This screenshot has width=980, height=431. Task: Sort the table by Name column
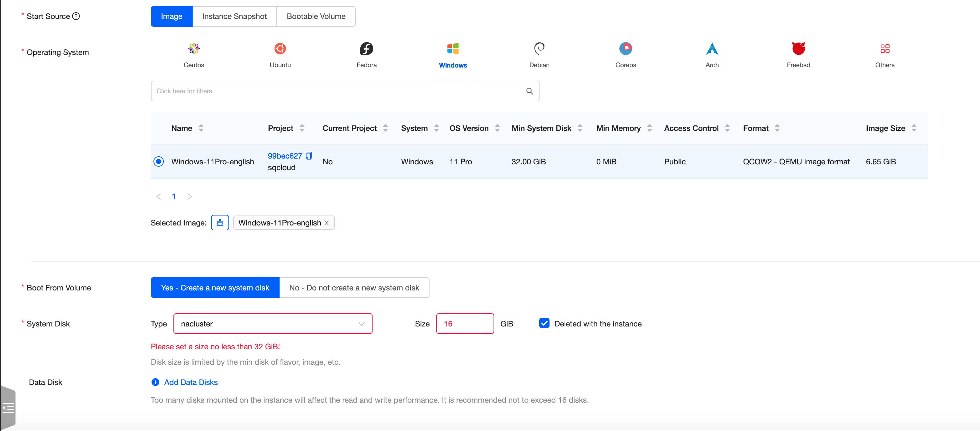201,128
